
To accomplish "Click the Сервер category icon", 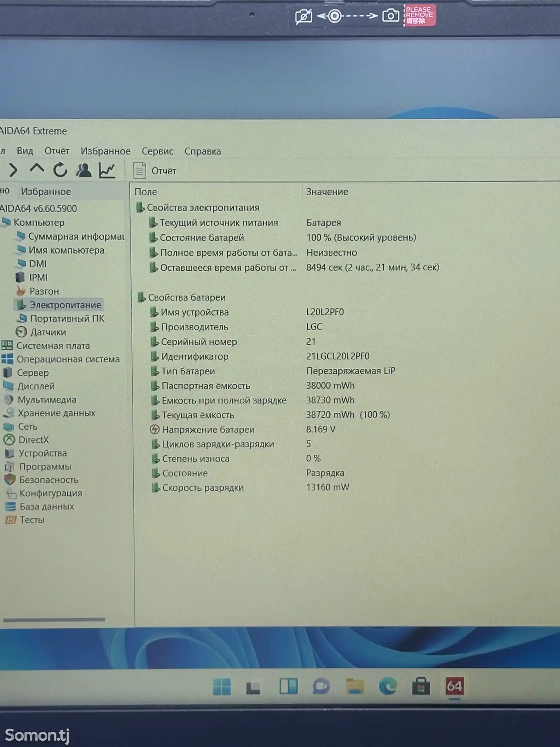I will click(x=8, y=373).
